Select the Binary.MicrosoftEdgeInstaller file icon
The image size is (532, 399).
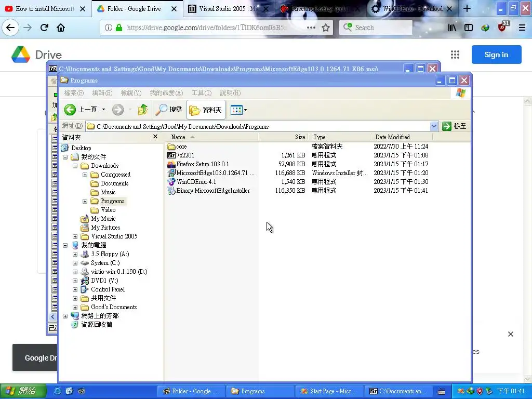(x=171, y=191)
